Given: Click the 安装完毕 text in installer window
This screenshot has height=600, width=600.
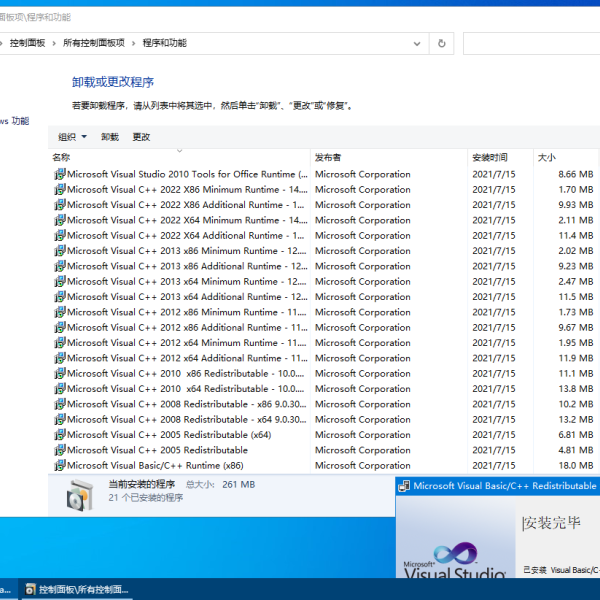Looking at the screenshot, I should tap(552, 523).
